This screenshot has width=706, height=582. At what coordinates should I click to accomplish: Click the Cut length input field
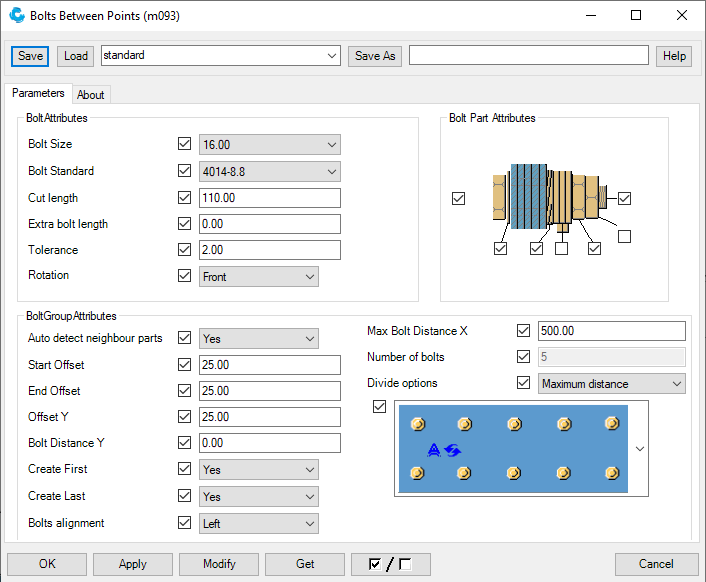point(270,198)
